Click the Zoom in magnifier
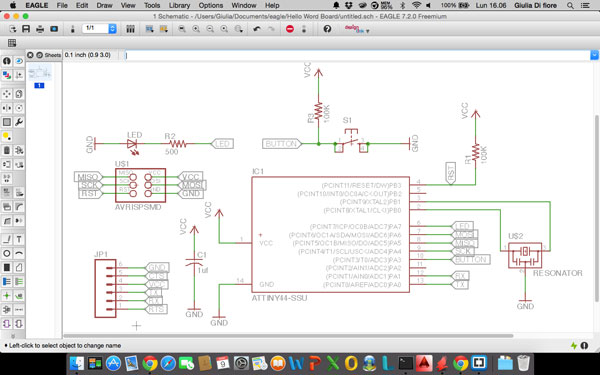The height and width of the screenshot is (375, 600). pyautogui.click(x=196, y=29)
